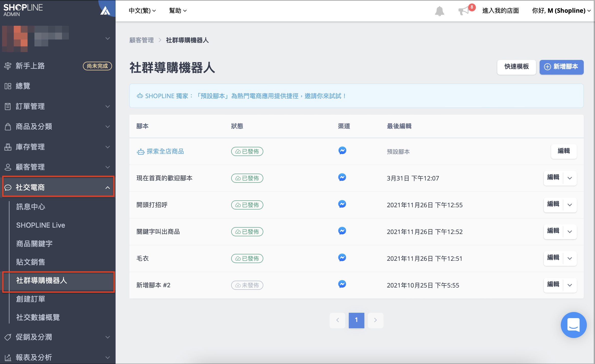Click the 新手上路 signpost icon
The image size is (595, 364).
click(8, 66)
